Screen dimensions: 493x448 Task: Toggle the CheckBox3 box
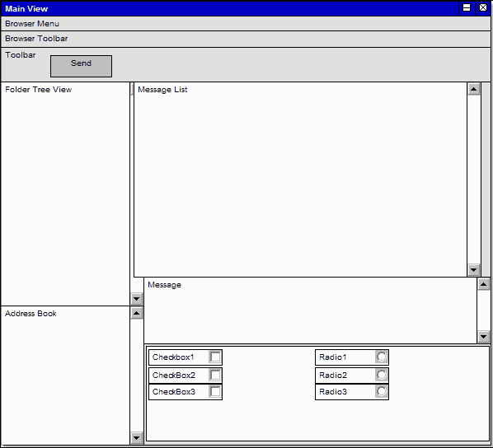(215, 392)
